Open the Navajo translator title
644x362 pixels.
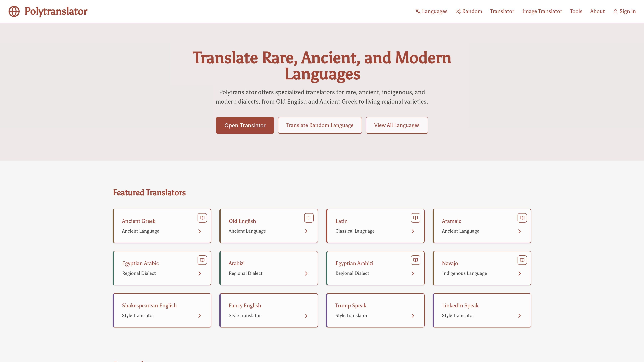point(450,263)
